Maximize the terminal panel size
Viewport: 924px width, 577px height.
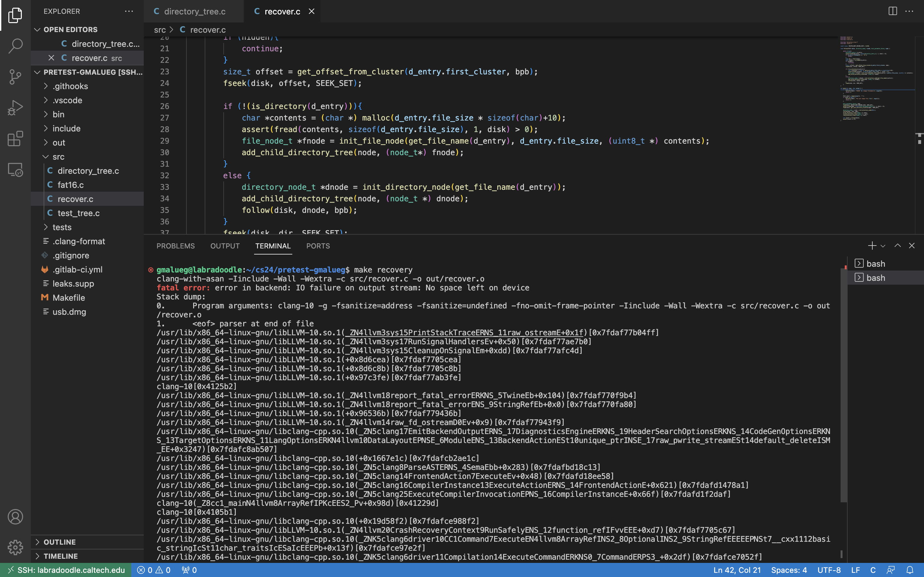(x=897, y=246)
